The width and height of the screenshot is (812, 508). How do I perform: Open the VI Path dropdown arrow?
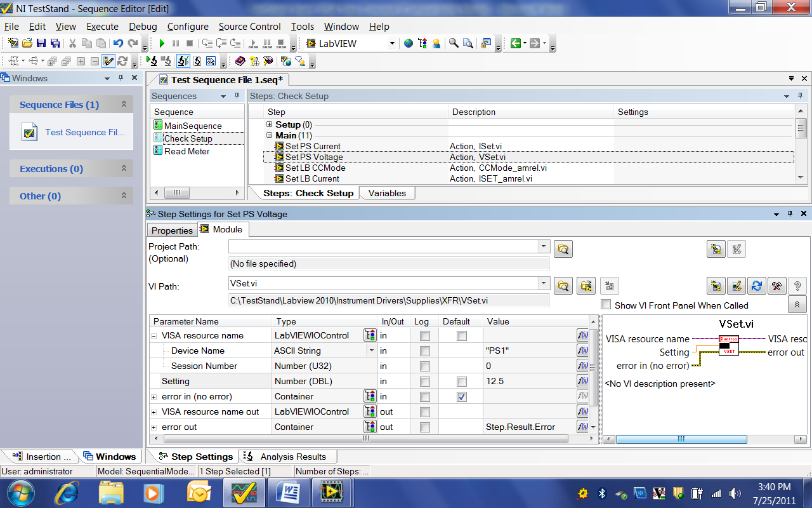pos(544,283)
